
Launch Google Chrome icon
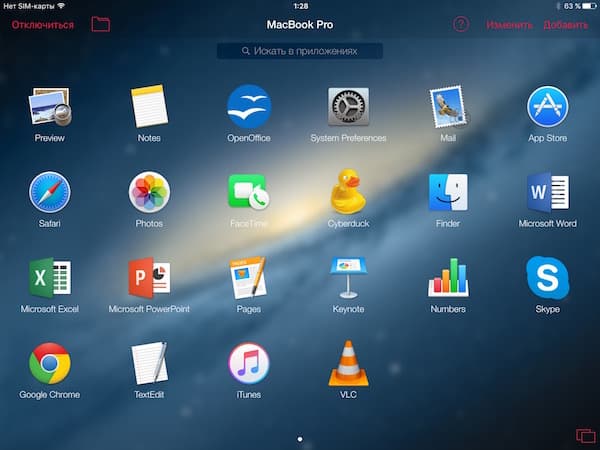50,364
